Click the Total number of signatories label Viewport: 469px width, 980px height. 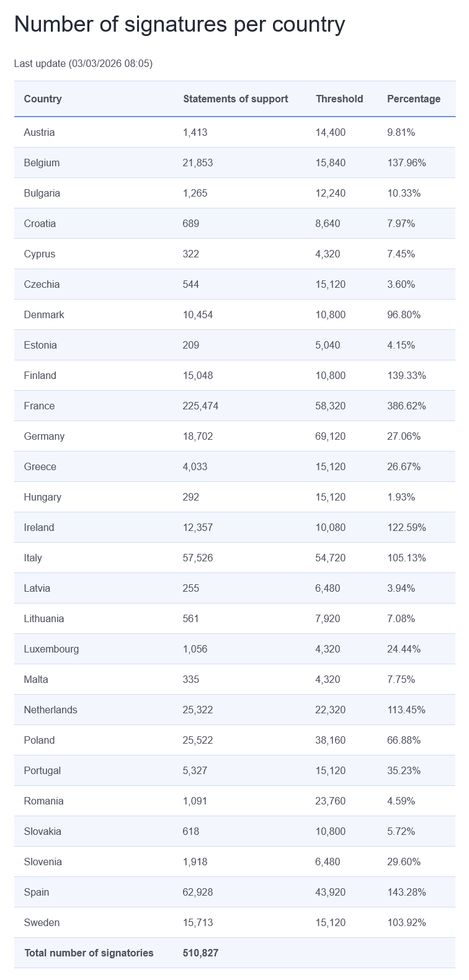(89, 953)
